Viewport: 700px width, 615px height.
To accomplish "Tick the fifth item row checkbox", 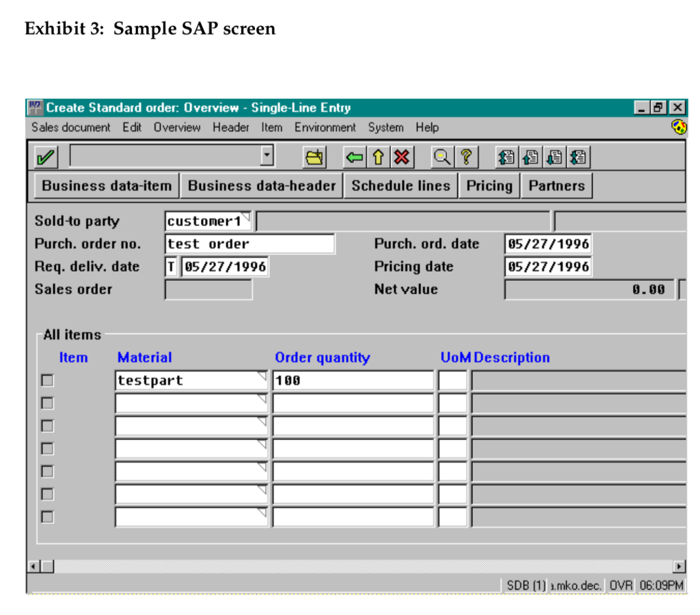I will pyautogui.click(x=47, y=471).
